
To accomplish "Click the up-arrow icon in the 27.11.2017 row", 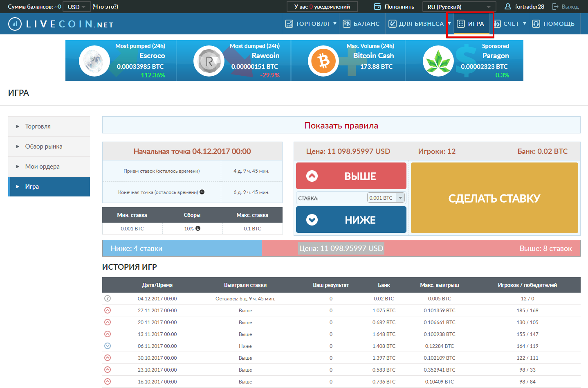I will [108, 310].
